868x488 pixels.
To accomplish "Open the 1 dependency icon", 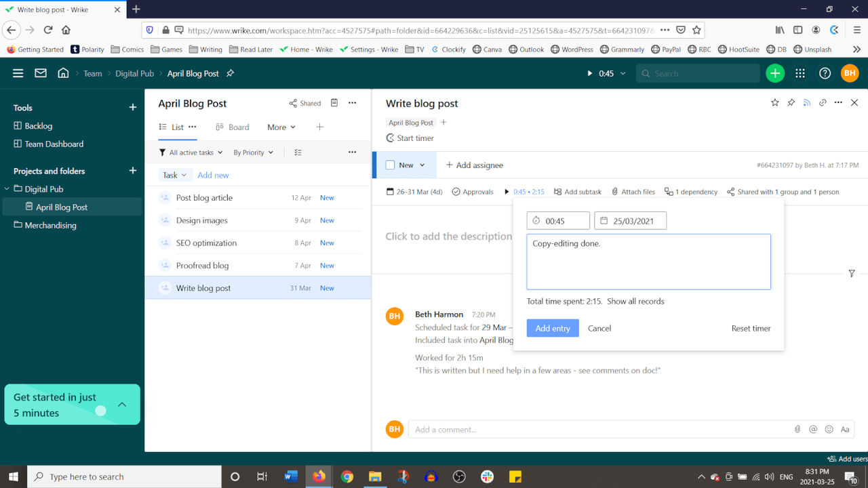I will tap(669, 192).
